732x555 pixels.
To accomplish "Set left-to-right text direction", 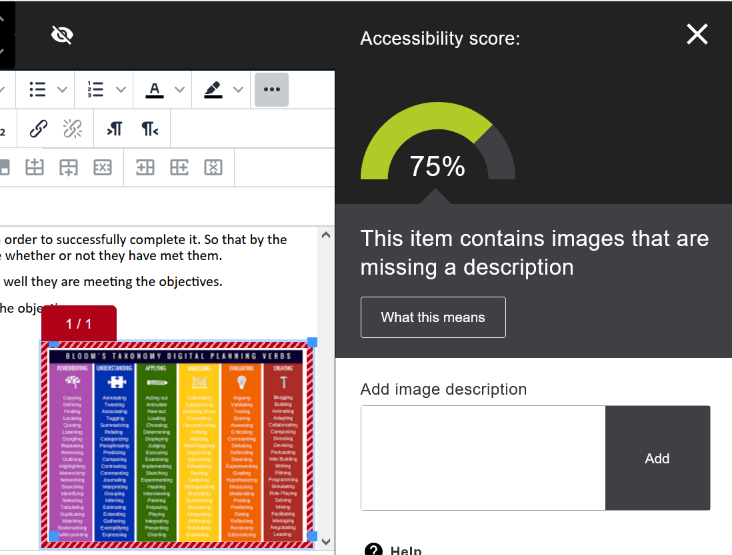I will pos(114,128).
